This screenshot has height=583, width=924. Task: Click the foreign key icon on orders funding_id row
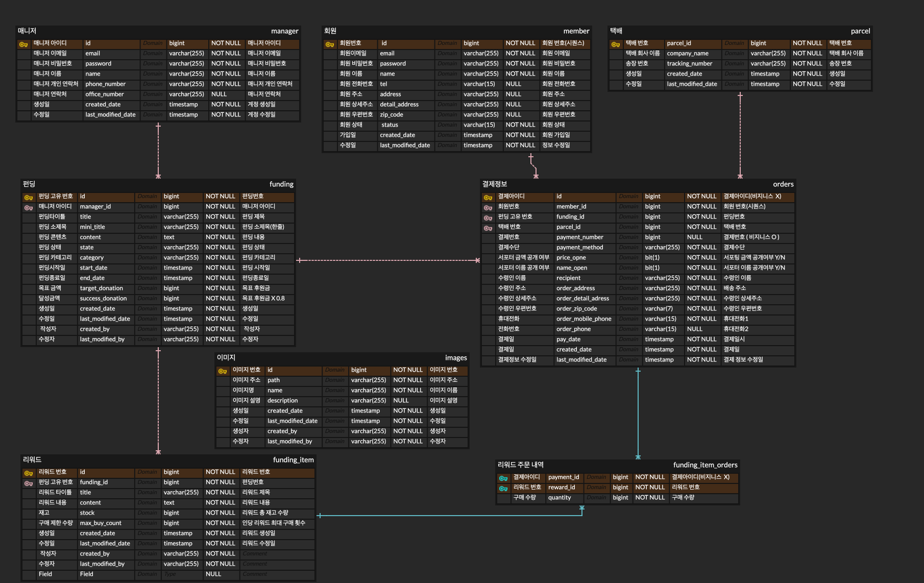488,218
